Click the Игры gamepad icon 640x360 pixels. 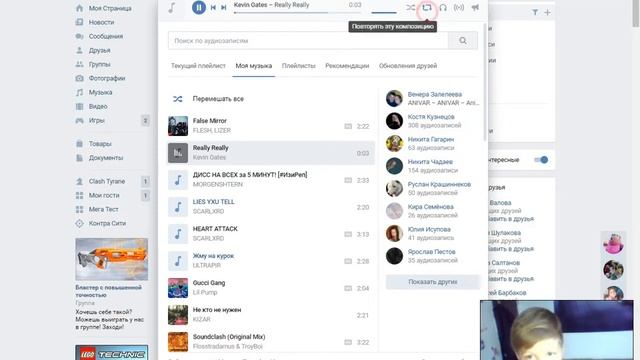(x=80, y=120)
